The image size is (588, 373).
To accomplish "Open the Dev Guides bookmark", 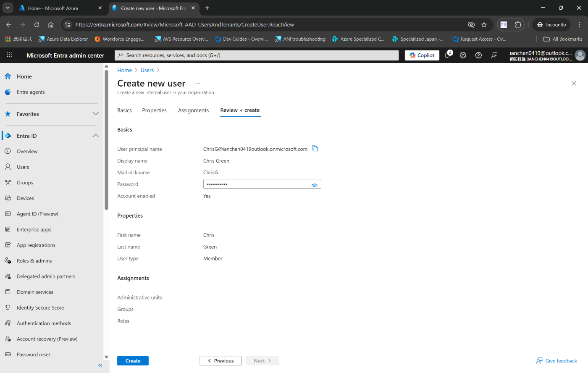I will [241, 39].
